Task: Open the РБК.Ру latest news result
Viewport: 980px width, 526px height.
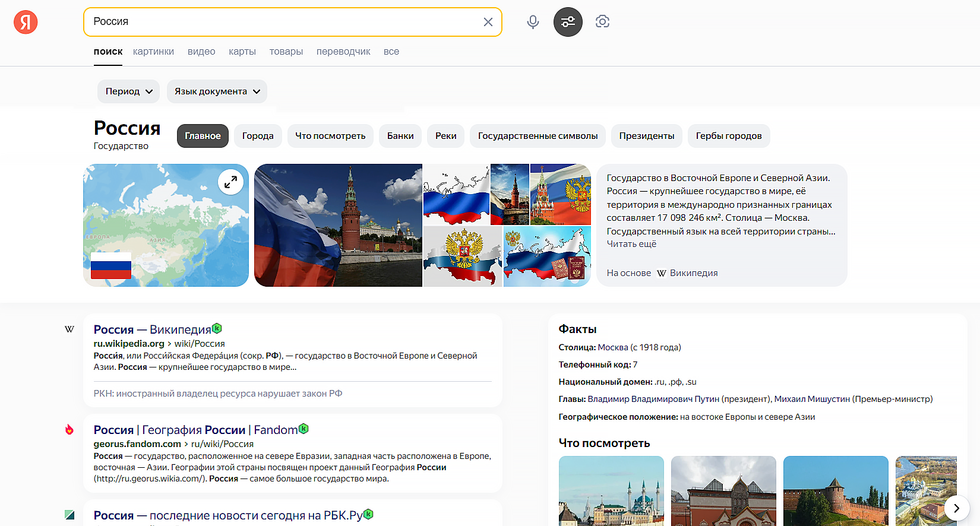Action: (x=228, y=515)
